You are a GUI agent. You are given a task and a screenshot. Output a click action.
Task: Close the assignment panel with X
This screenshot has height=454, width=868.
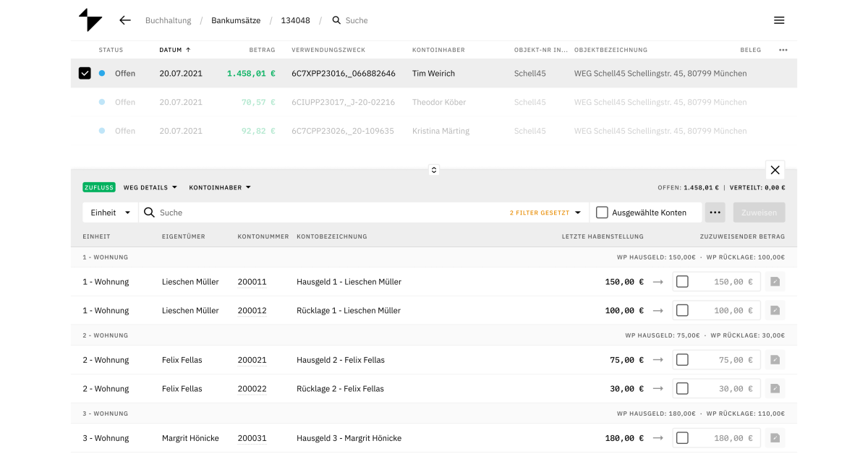click(x=775, y=170)
